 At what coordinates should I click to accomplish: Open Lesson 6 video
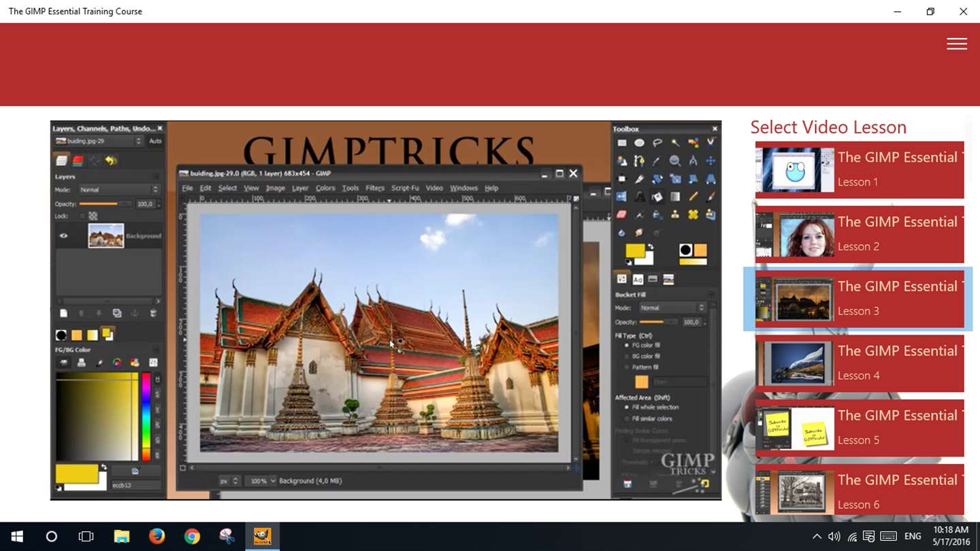[x=860, y=491]
